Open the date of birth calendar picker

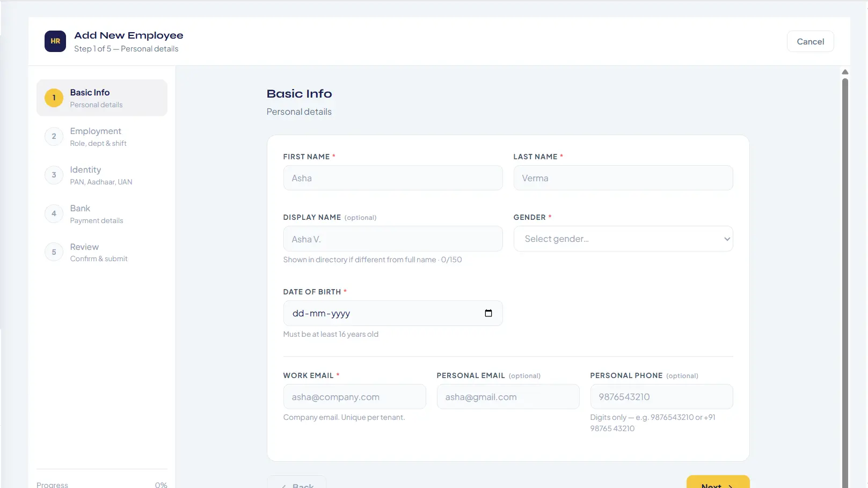coord(488,313)
